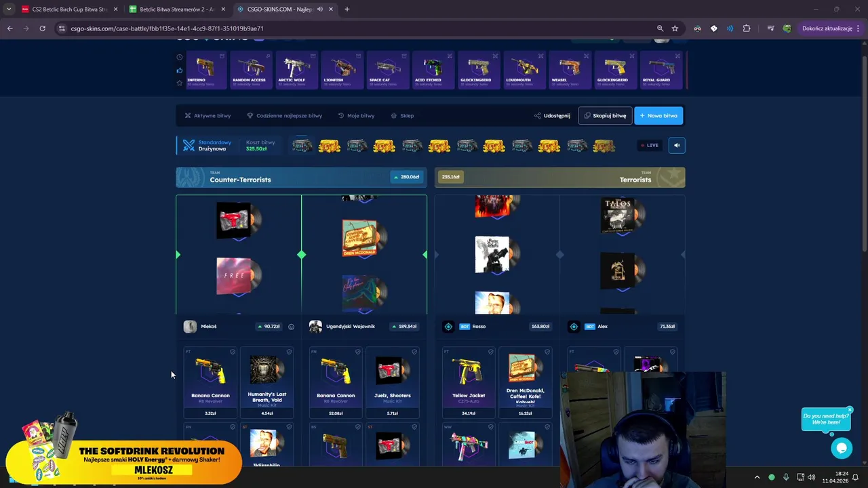Open the INFERNO live drop card
The height and width of the screenshot is (488, 868).
pos(205,70)
